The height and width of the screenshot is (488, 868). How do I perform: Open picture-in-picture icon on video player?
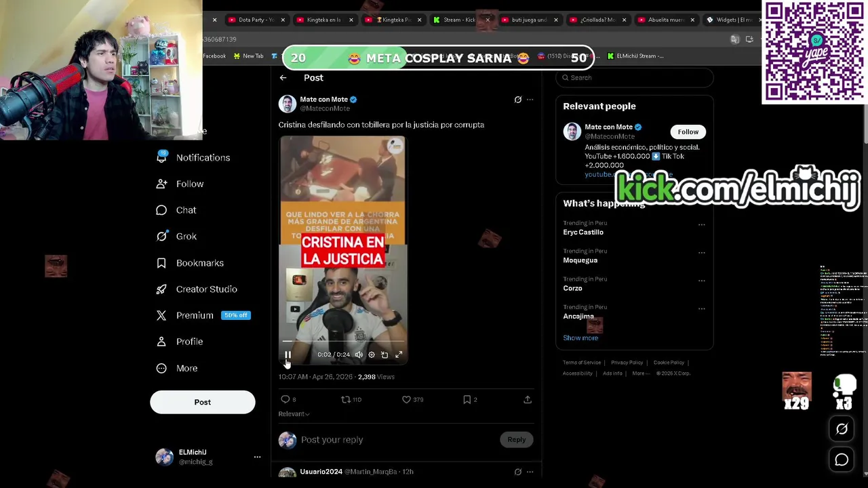click(384, 354)
